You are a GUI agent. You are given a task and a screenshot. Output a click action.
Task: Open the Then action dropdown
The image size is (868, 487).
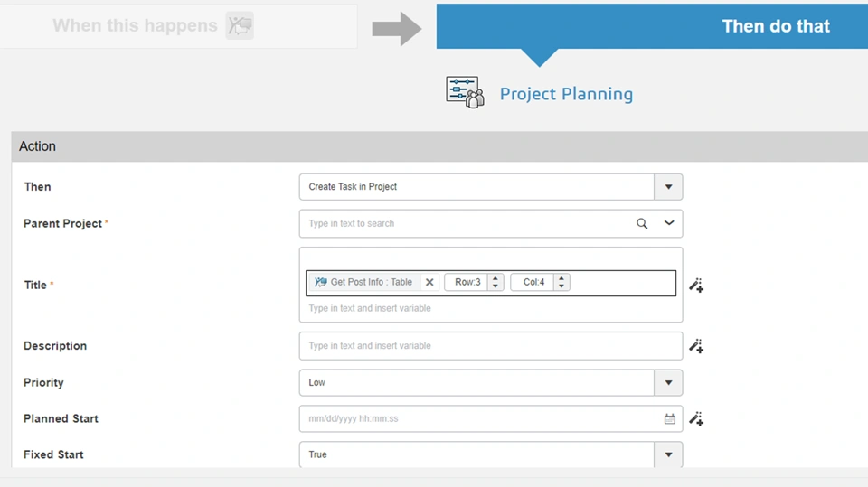coord(668,187)
